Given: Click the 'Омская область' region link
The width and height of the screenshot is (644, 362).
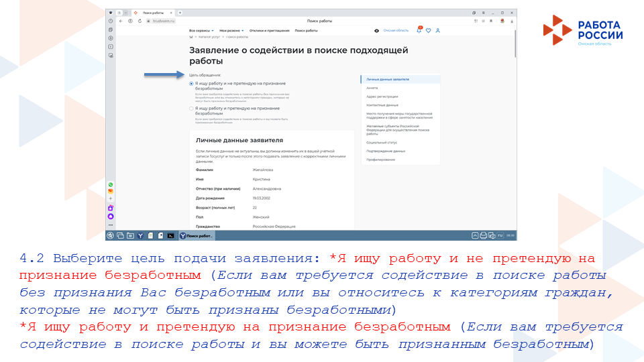Looking at the screenshot, I should (396, 30).
